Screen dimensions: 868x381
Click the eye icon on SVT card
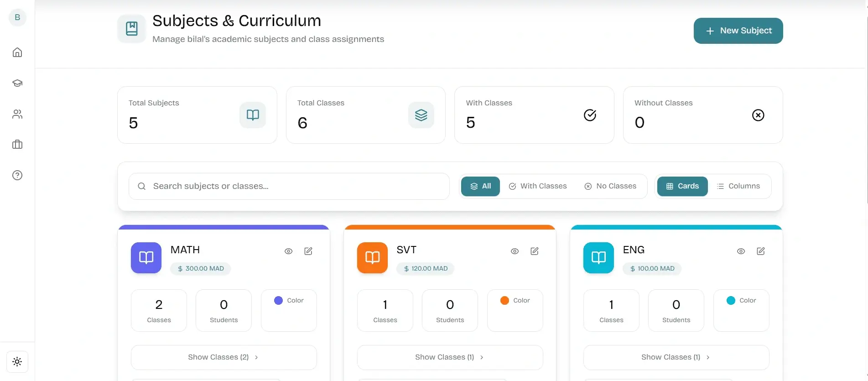[515, 251]
